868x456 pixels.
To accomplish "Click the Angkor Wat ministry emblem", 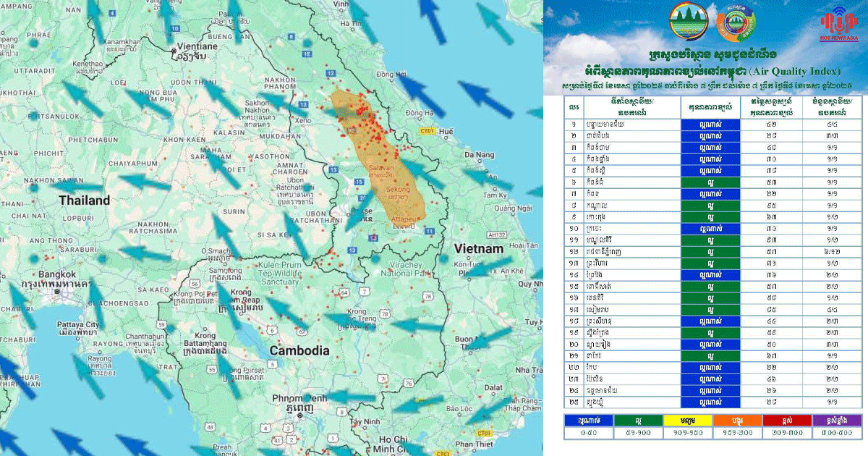I will point(688,22).
